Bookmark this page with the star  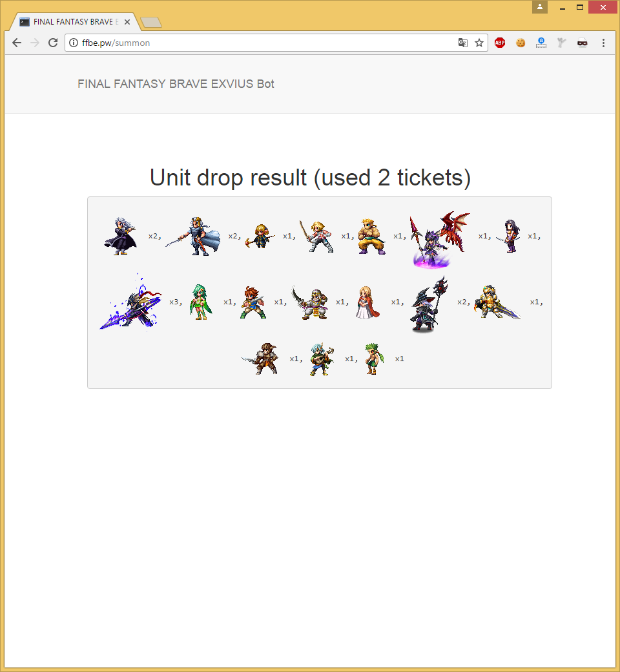coord(479,43)
